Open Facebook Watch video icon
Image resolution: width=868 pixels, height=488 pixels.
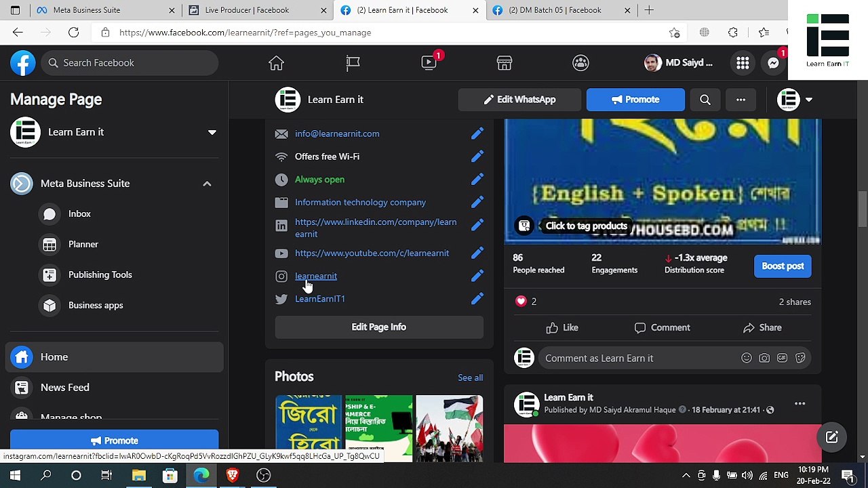[x=429, y=63]
